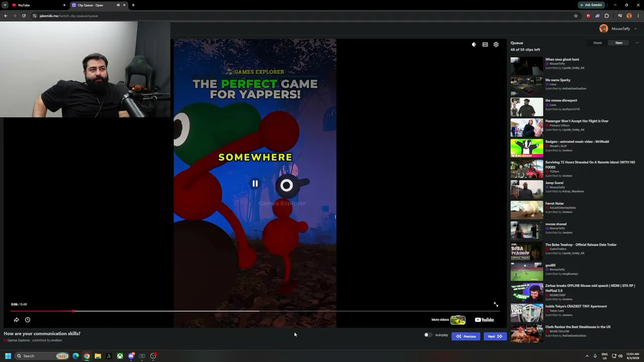Click the purple extension icon in toolbar

click(597, 16)
